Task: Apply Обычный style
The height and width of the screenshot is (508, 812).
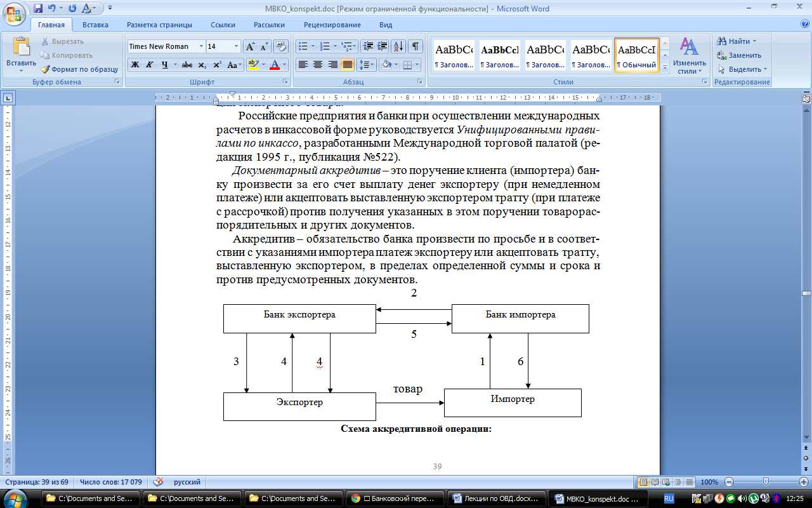Action: click(x=636, y=56)
